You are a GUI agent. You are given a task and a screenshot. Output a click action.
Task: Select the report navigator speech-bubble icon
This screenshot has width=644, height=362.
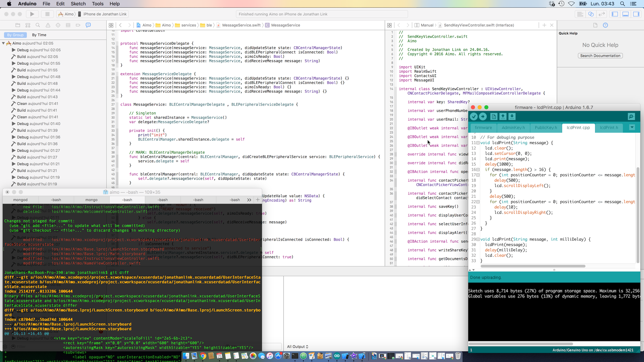88,25
